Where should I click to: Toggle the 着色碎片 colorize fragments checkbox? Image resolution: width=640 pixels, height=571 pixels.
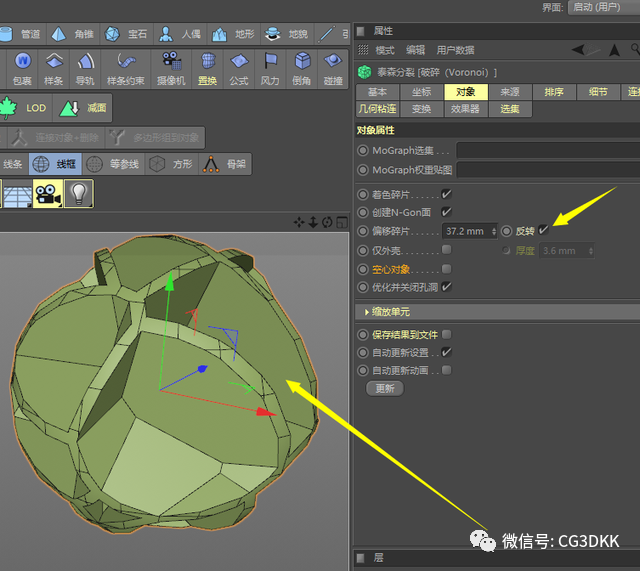[x=447, y=194]
